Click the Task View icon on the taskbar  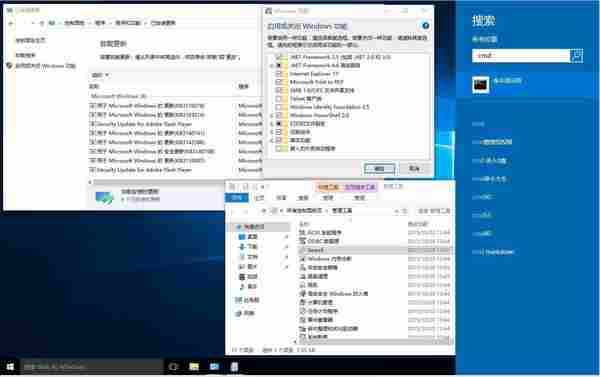[173, 367]
